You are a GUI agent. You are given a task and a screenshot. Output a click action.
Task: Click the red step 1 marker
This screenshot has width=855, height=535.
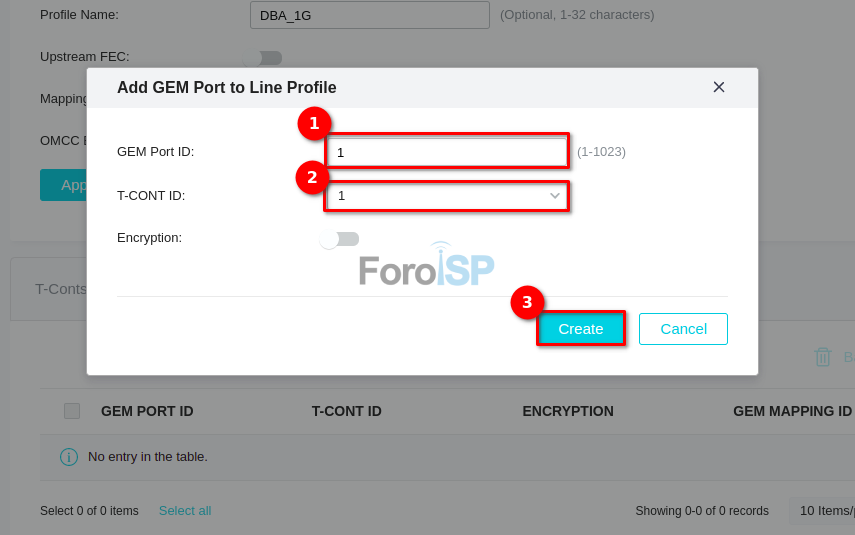(314, 124)
